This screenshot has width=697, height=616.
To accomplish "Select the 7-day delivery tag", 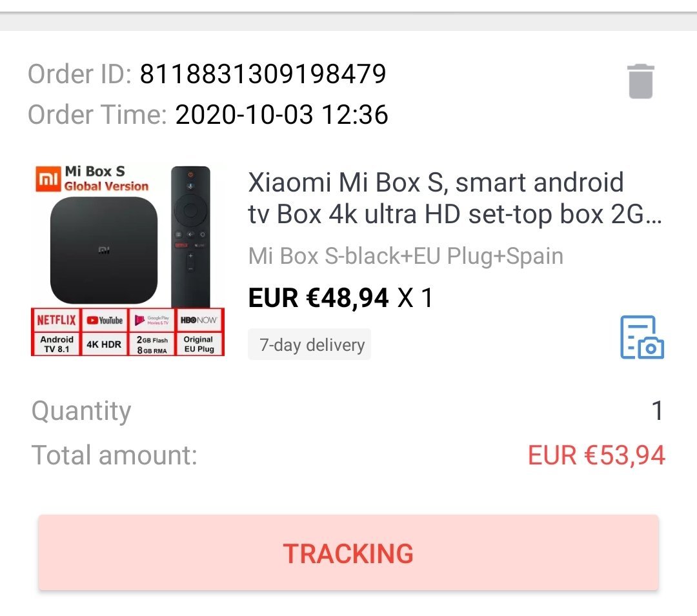I will [309, 344].
